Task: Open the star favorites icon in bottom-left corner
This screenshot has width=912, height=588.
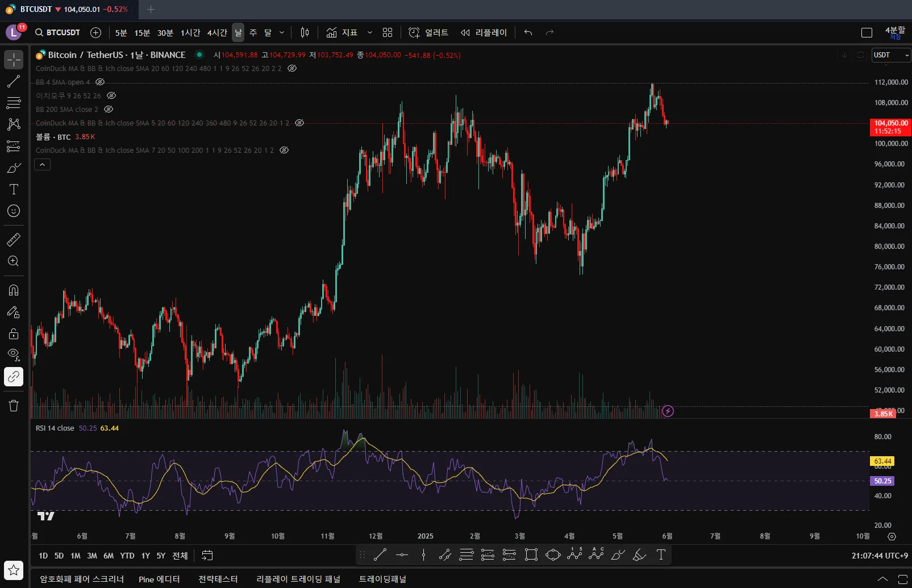Action: [x=14, y=570]
